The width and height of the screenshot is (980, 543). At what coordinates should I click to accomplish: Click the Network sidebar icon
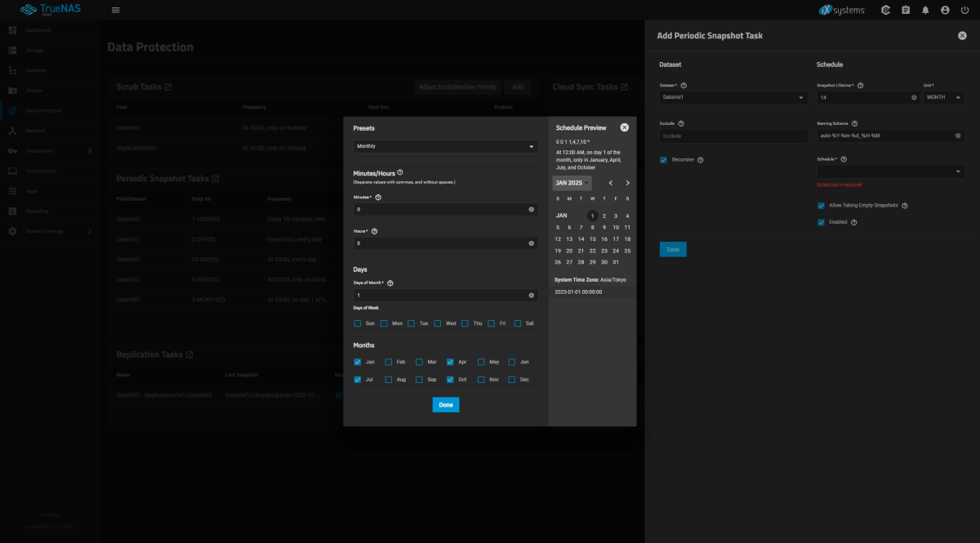(x=13, y=131)
